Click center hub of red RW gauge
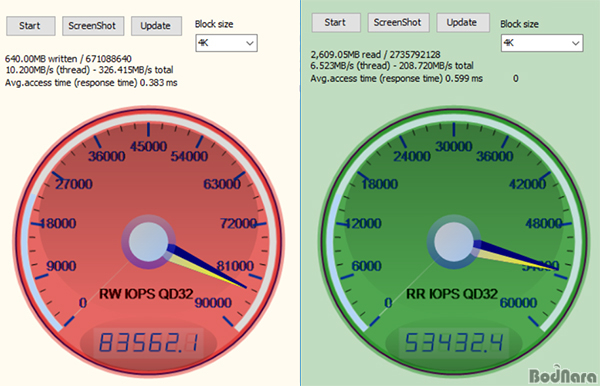 click(x=148, y=242)
